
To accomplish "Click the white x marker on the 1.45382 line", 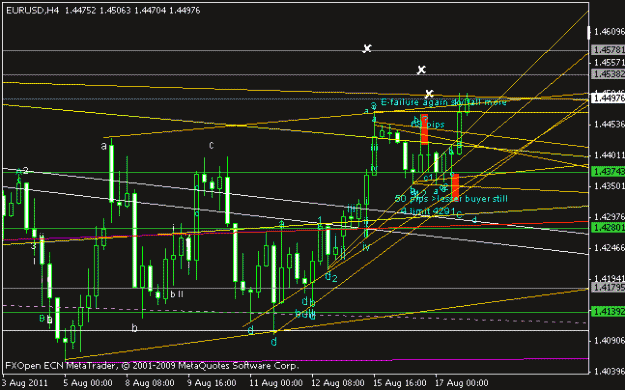I will tap(421, 70).
